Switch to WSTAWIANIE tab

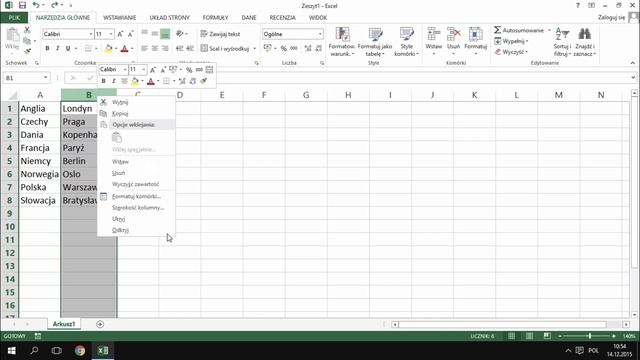tap(119, 18)
